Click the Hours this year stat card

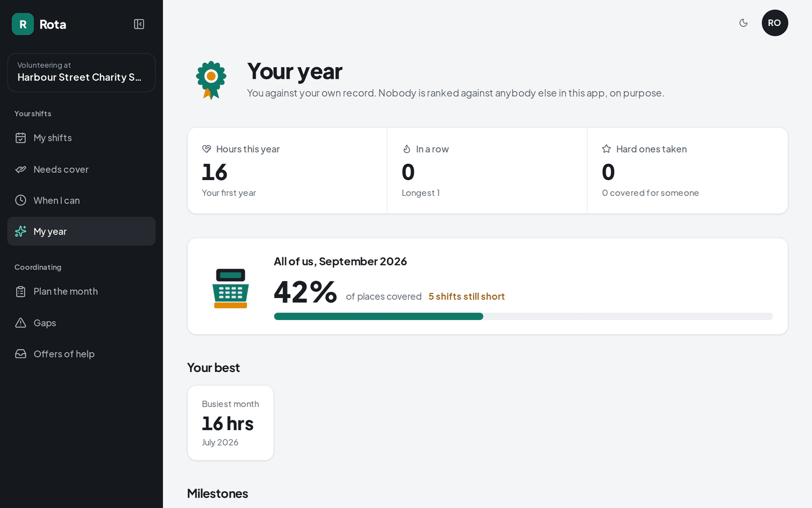[287, 170]
